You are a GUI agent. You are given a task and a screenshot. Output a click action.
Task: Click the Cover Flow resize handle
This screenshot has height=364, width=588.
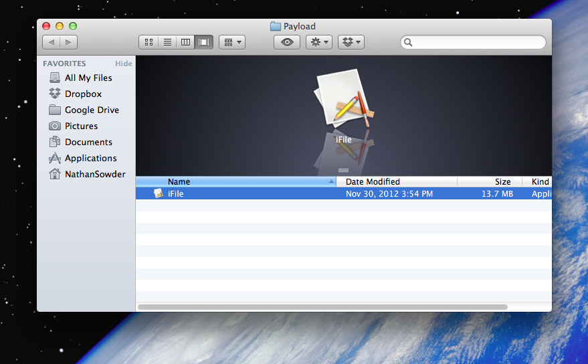tap(343, 171)
